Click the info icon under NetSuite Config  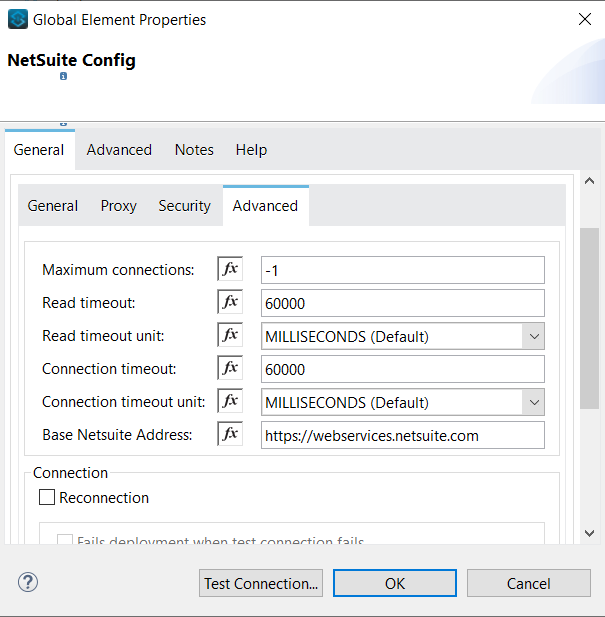[x=63, y=76]
